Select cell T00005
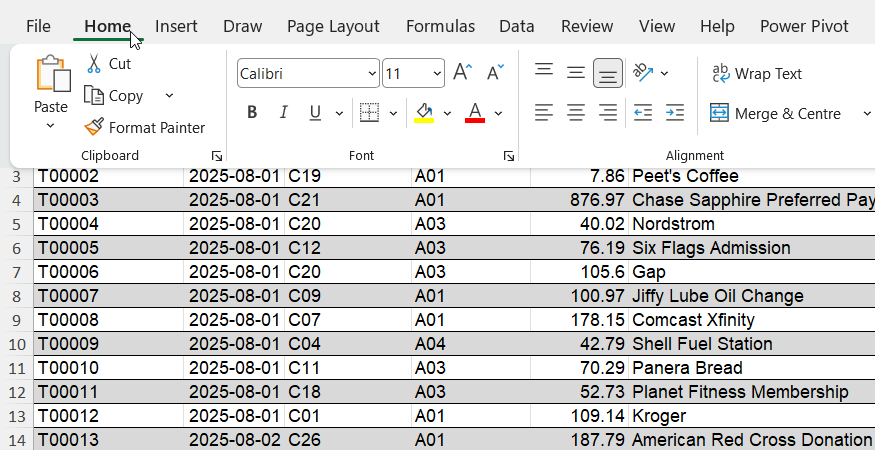Viewport: 875px width, 450px height. coord(109,248)
